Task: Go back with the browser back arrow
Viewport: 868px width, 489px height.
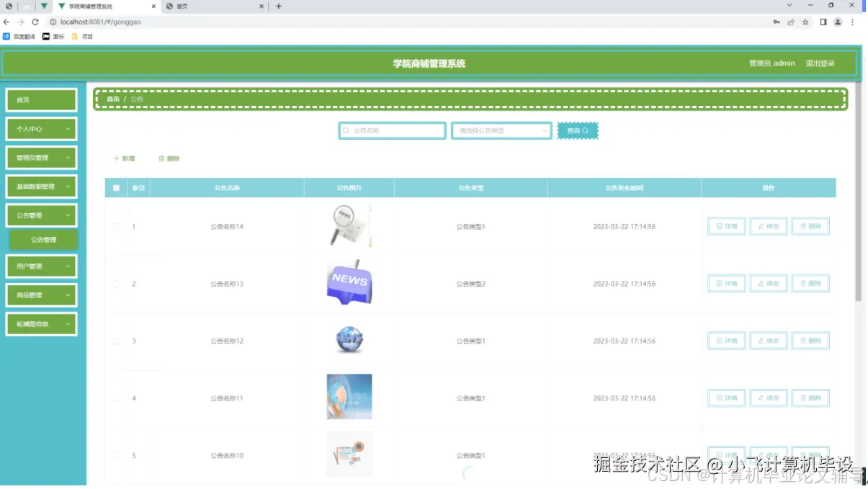Action: click(x=6, y=22)
